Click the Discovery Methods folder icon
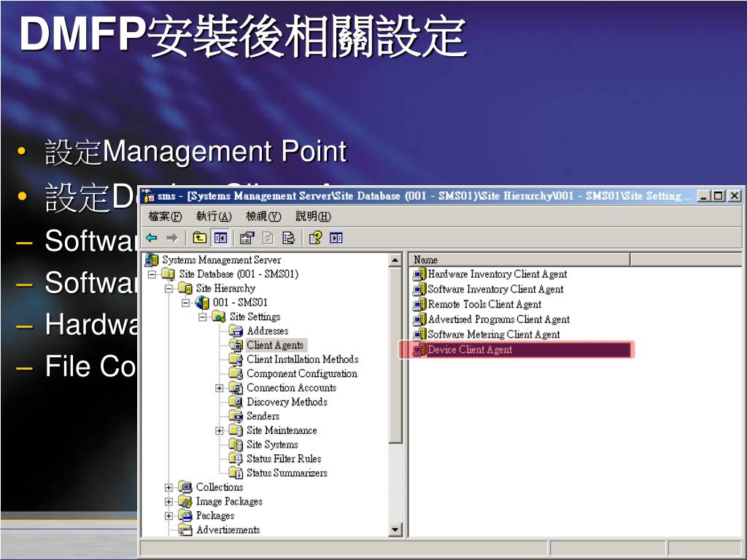This screenshot has height=560, width=747. pos(236,402)
